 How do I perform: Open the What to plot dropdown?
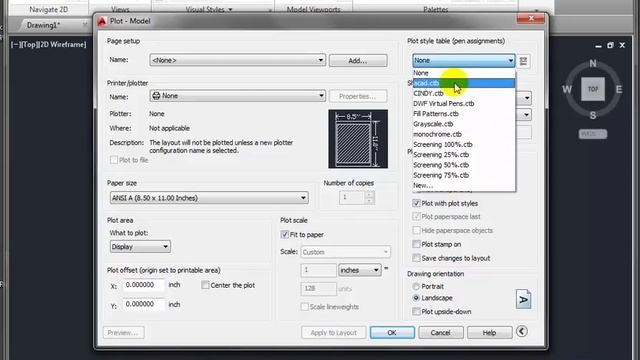[140, 247]
